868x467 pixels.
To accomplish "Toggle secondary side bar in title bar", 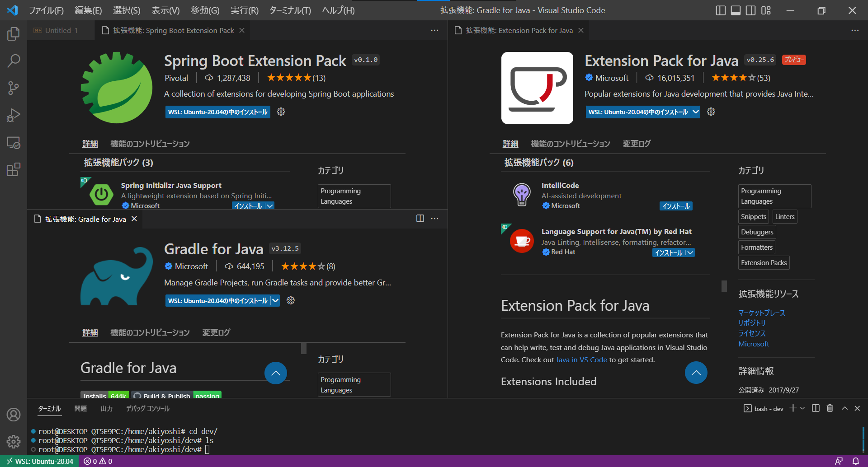I will 751,10.
